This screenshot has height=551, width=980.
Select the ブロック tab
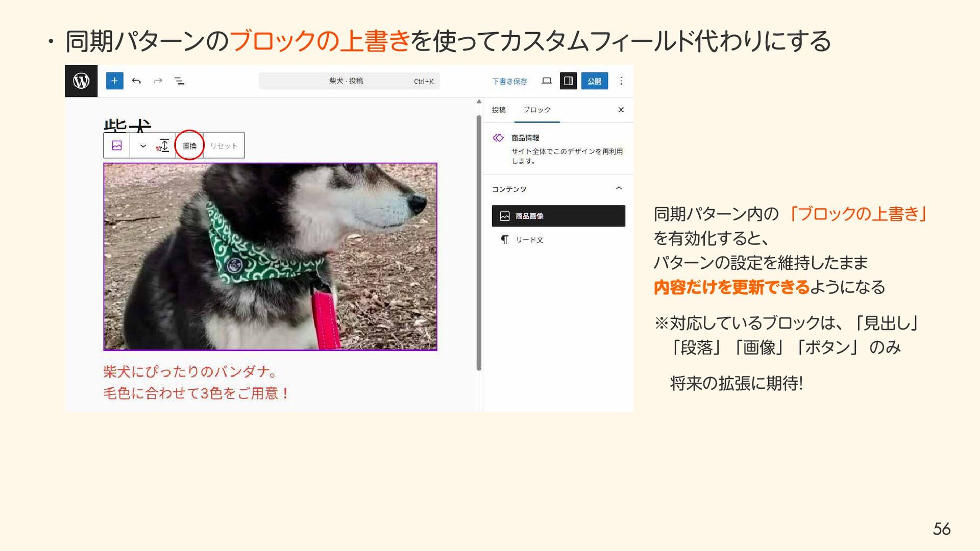(537, 110)
